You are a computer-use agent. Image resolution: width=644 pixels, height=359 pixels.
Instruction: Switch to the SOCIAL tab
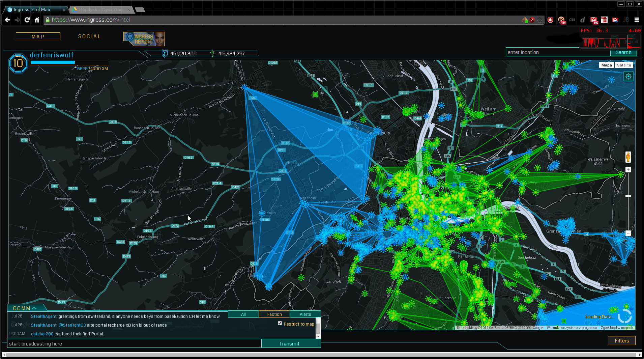pos(89,36)
